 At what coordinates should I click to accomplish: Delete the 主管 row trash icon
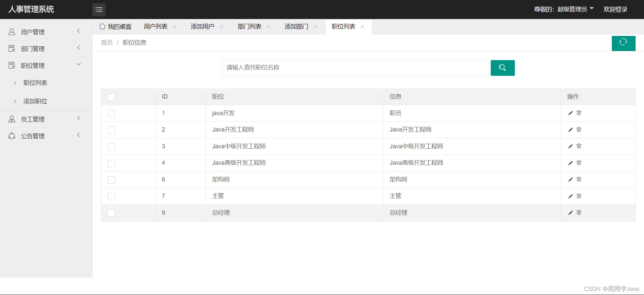[579, 196]
